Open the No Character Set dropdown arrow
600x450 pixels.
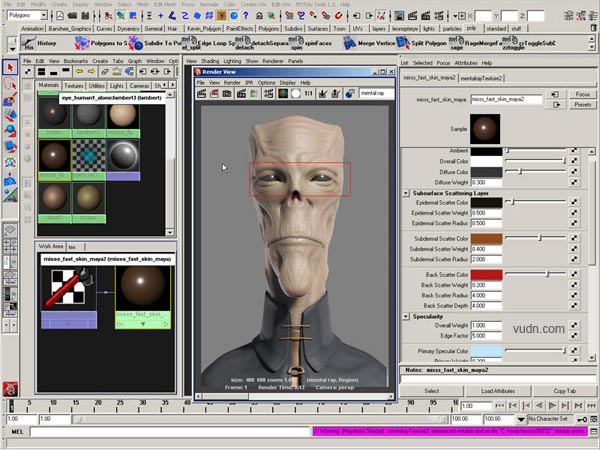pyautogui.click(x=521, y=419)
